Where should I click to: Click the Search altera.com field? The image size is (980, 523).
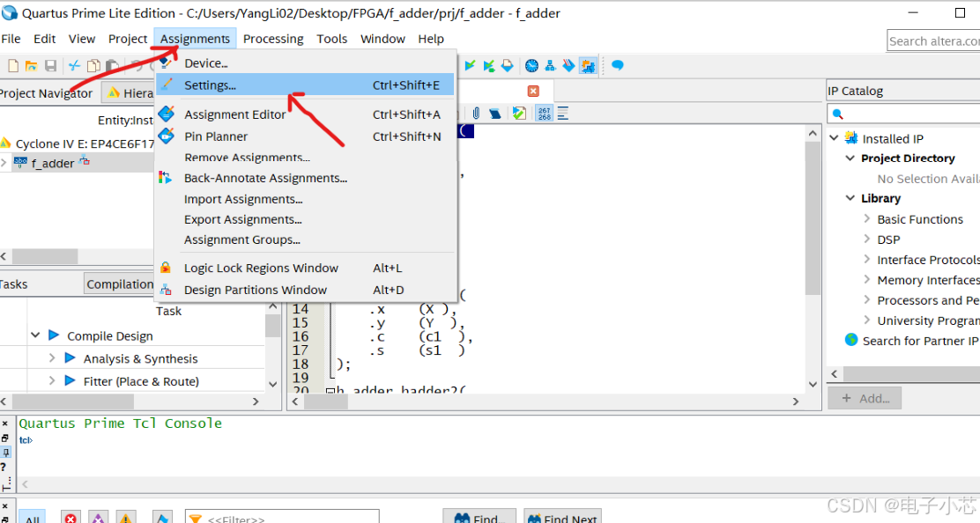pos(934,41)
